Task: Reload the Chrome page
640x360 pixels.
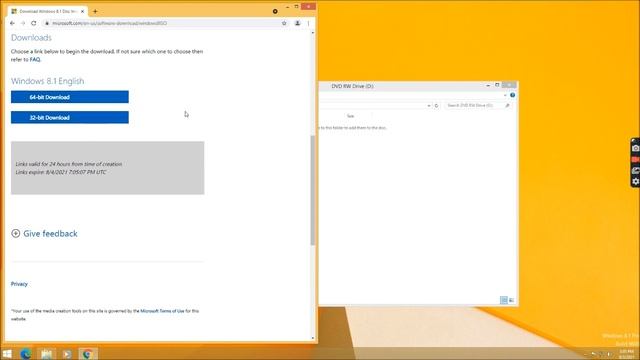Action: click(x=33, y=23)
